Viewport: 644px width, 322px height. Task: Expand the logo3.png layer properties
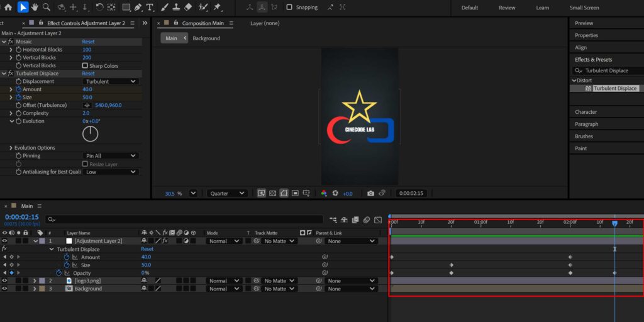pyautogui.click(x=35, y=281)
